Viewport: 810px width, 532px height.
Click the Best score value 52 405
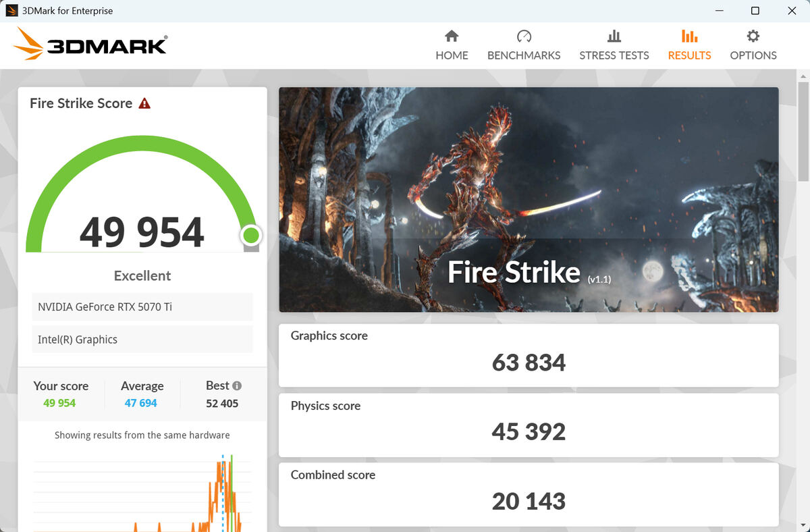pyautogui.click(x=222, y=403)
